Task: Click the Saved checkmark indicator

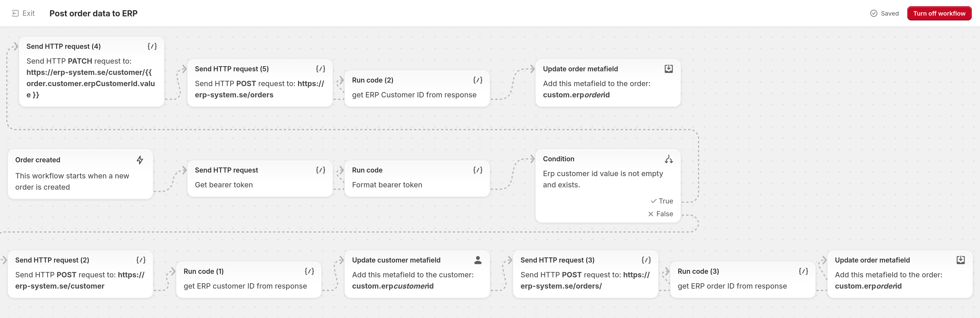Action: click(x=874, y=13)
